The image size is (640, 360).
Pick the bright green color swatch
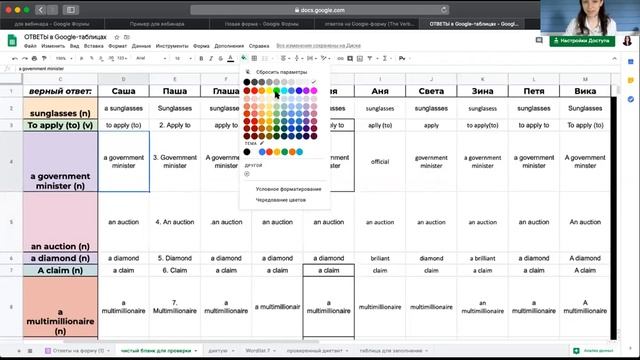(276, 91)
